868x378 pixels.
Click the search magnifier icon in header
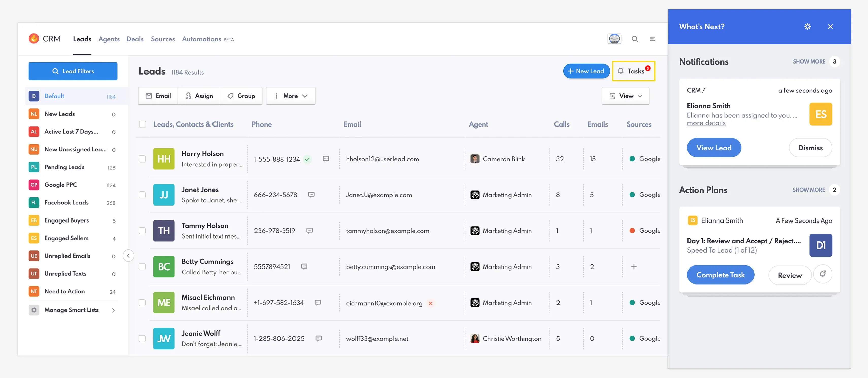[x=634, y=39]
